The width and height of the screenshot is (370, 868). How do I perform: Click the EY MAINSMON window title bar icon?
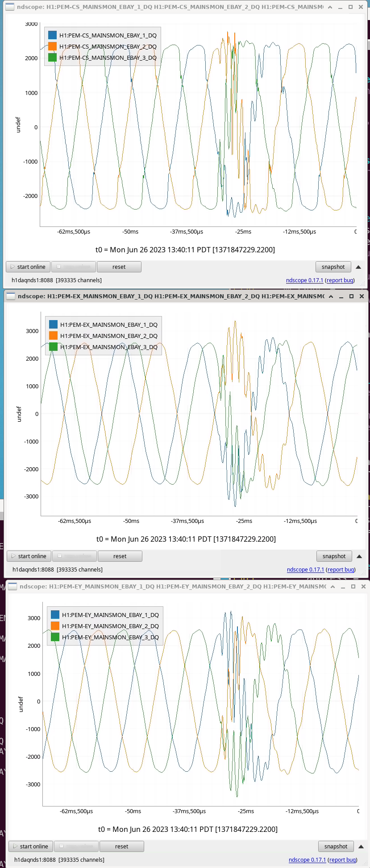point(12,586)
